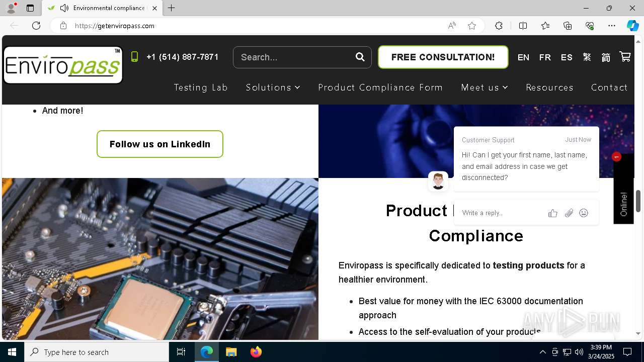Send thumbs up in chat
644x362 pixels.
[553, 213]
